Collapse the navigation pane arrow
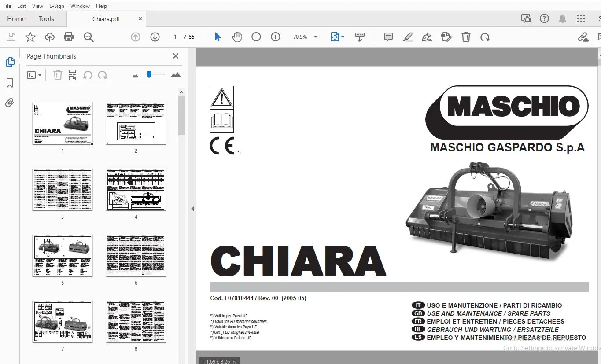Screen dimensions: 601x364 pyautogui.click(x=192, y=209)
